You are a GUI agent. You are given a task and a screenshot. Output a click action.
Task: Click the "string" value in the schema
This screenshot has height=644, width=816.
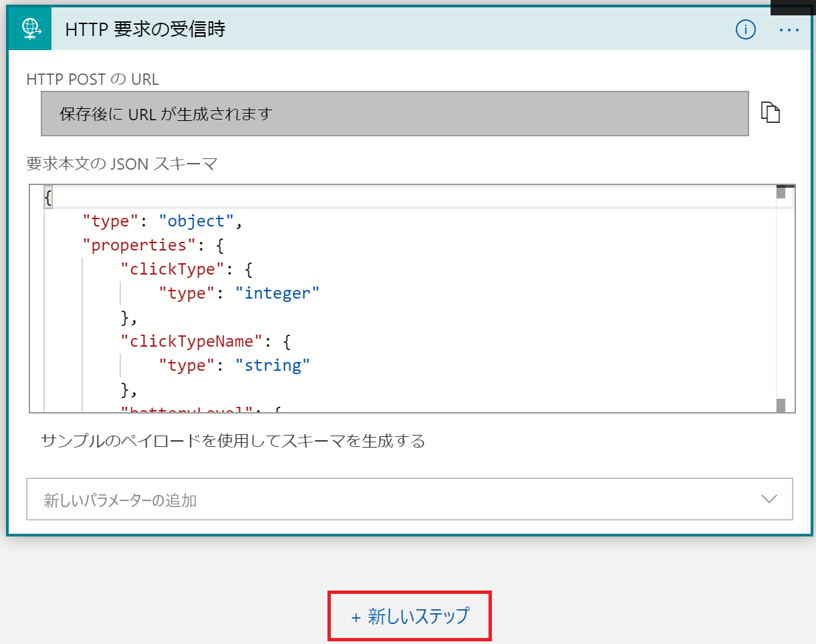coord(273,365)
